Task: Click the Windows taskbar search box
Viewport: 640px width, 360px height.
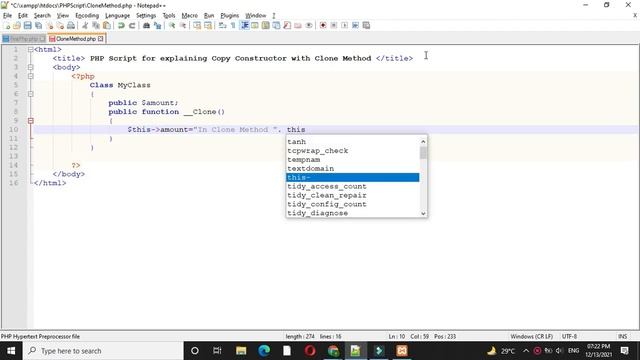Action: pos(103,351)
